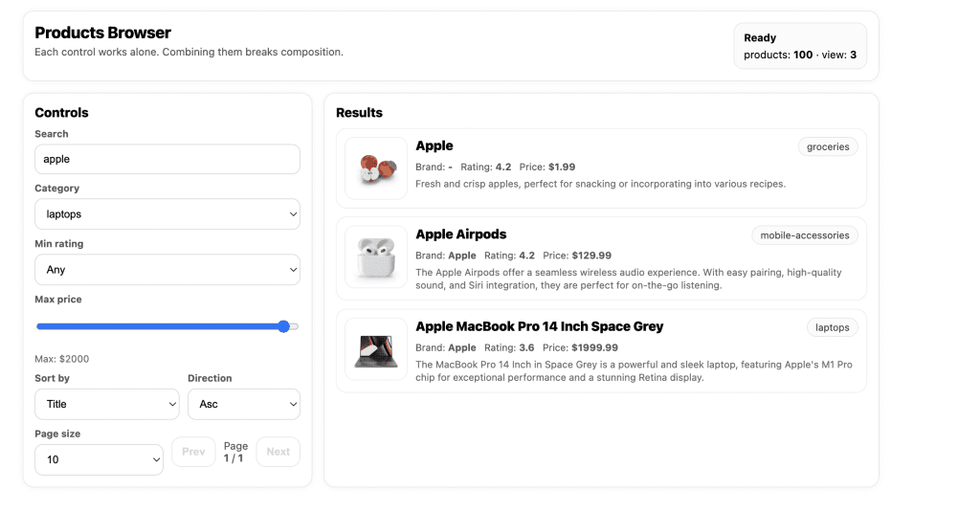Click the Next page button
The image size is (980, 512).
(x=278, y=452)
